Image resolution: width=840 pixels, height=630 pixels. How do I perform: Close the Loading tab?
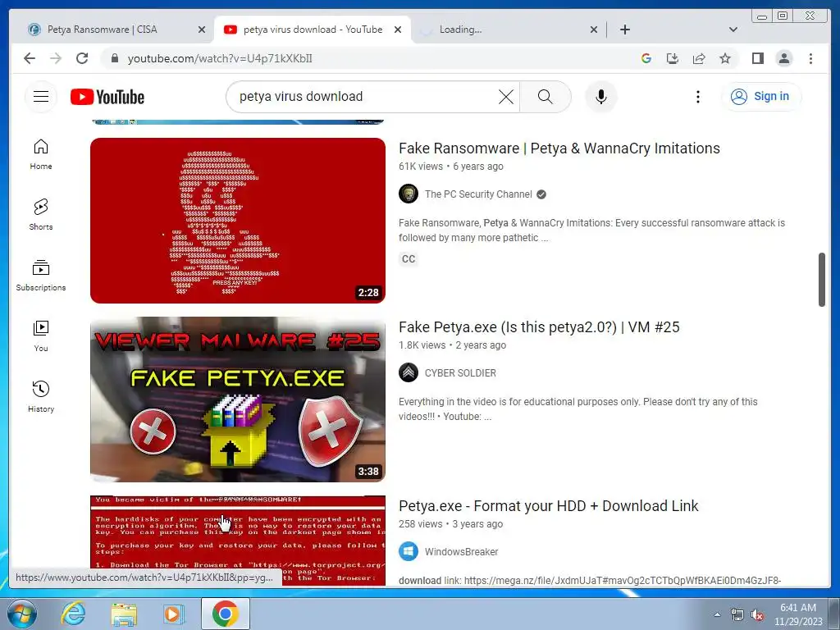click(594, 30)
